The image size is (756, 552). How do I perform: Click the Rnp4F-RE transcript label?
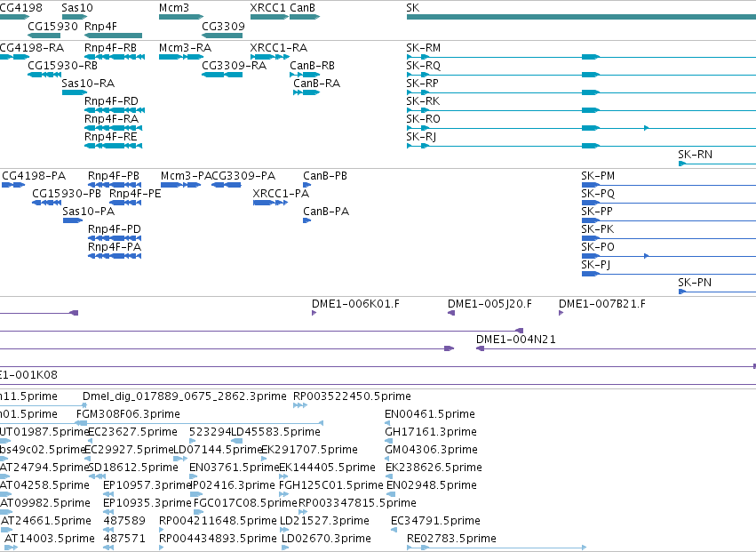111,137
